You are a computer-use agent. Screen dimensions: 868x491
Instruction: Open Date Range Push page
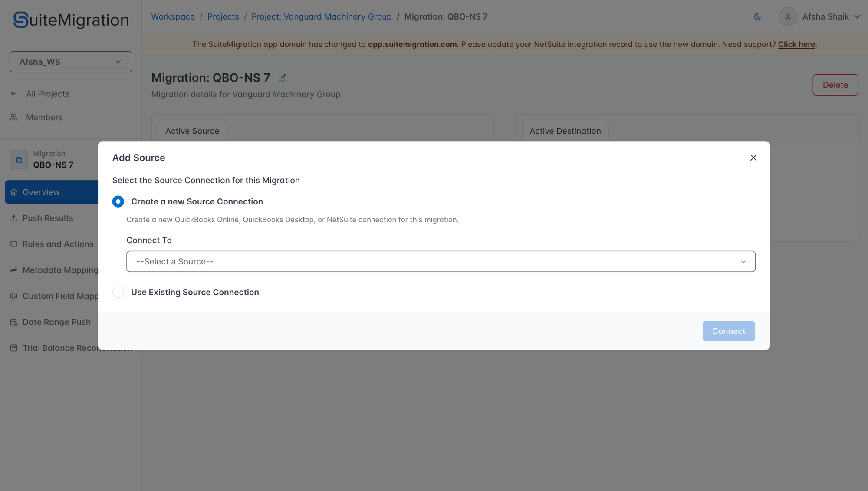56,322
